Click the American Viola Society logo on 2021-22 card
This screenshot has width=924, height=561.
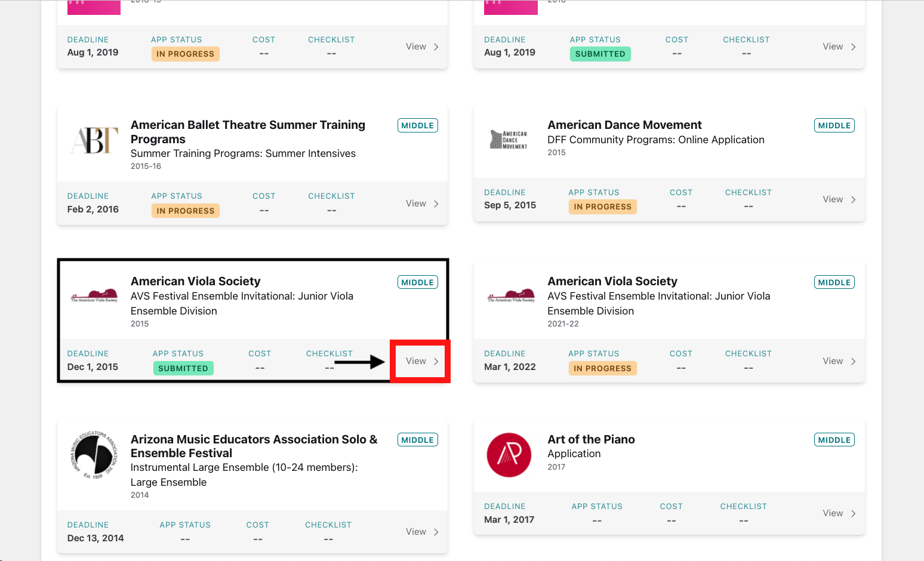[511, 295]
